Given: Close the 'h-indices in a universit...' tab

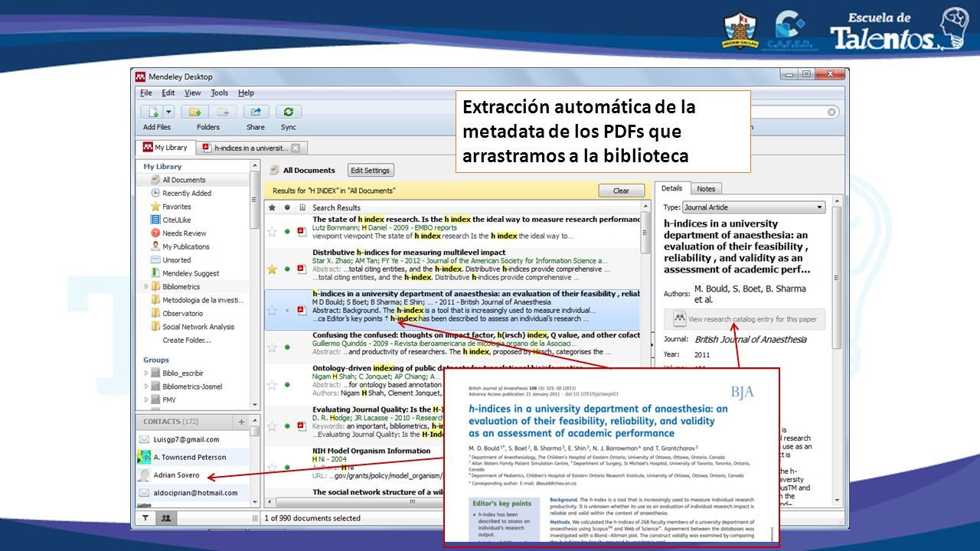Looking at the screenshot, I should click(296, 148).
